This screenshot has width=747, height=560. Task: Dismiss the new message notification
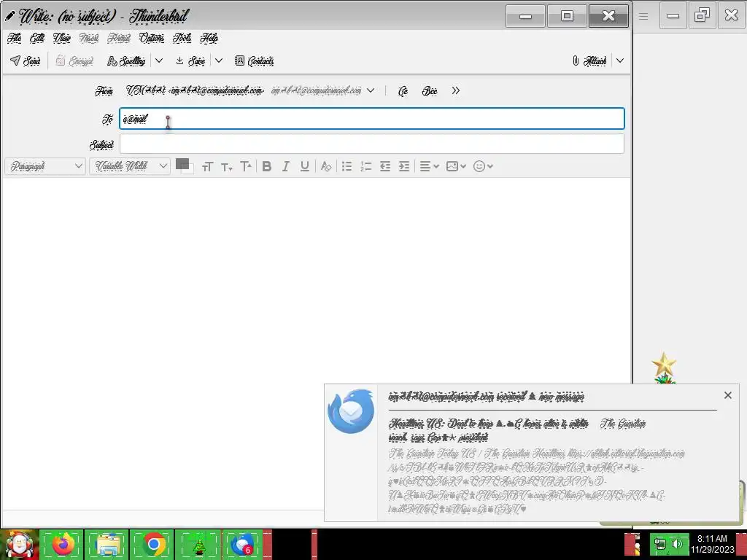pyautogui.click(x=727, y=395)
